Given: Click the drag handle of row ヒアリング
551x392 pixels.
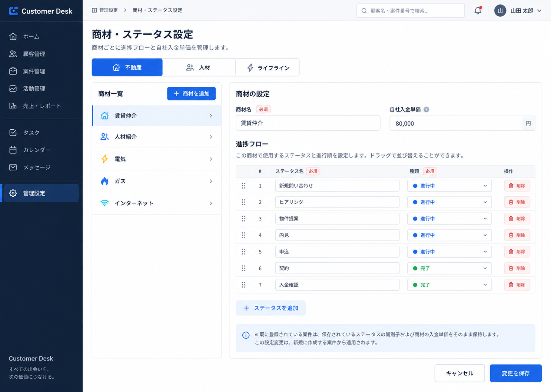Looking at the screenshot, I should 243,202.
